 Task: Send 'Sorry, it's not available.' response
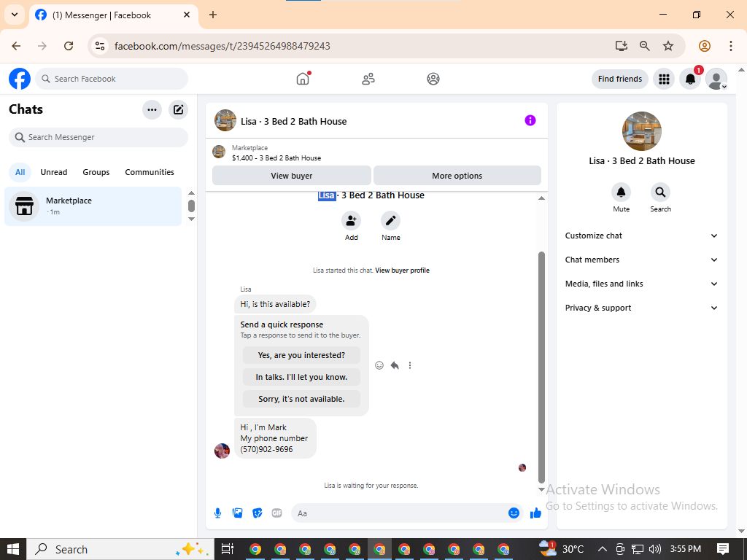(x=301, y=399)
